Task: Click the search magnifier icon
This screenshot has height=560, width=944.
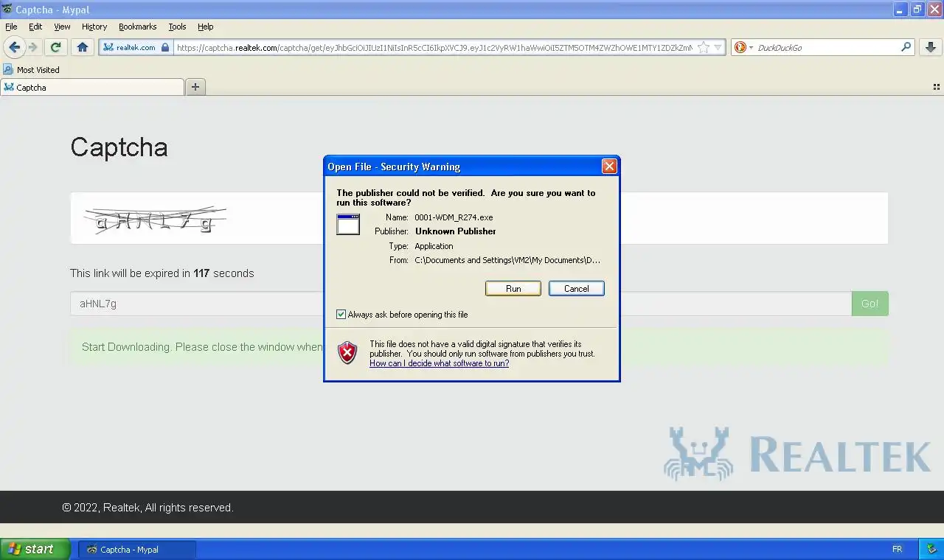Action: [906, 47]
